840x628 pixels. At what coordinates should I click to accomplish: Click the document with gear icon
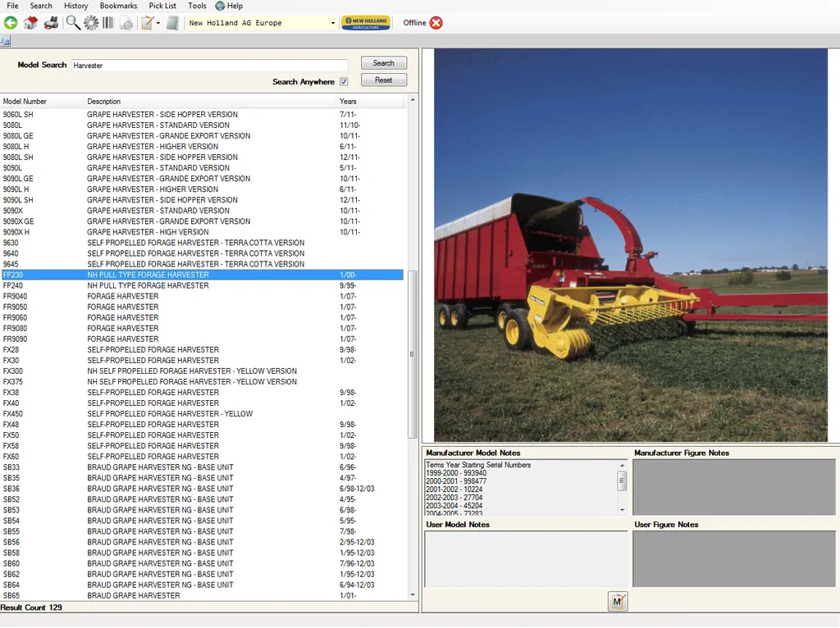(x=126, y=23)
